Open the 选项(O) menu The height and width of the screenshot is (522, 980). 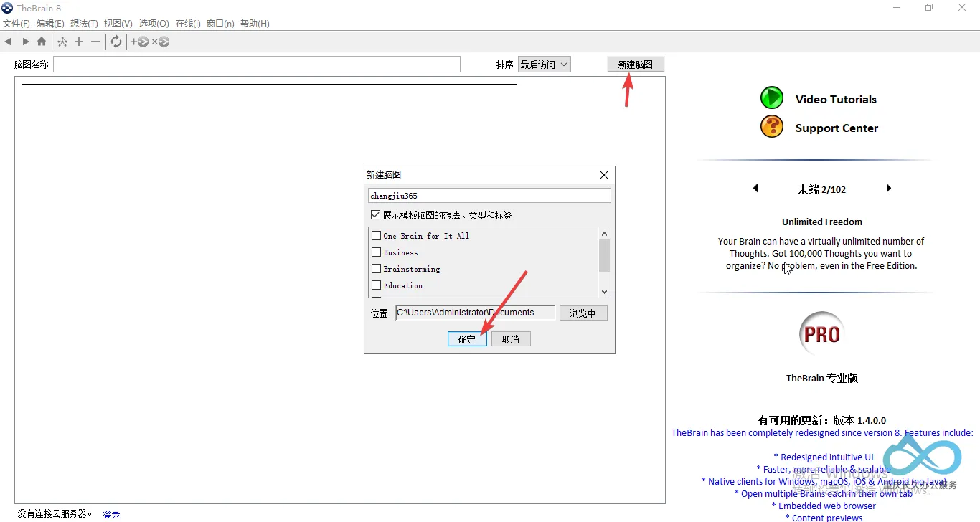click(154, 24)
